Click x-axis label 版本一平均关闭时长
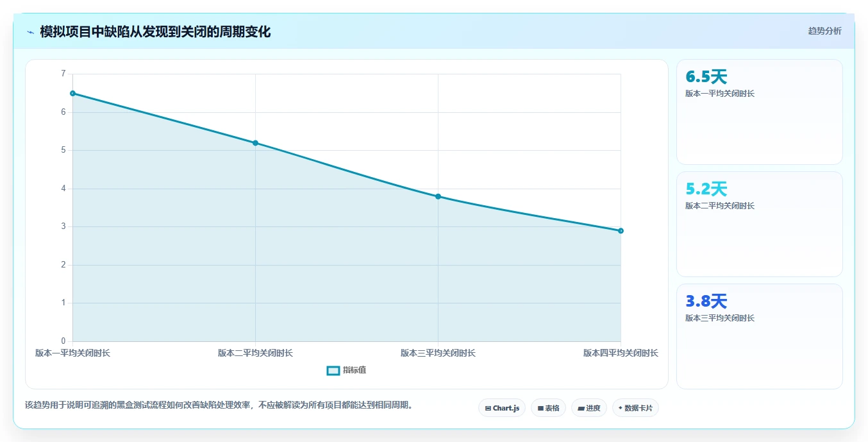 click(72, 353)
